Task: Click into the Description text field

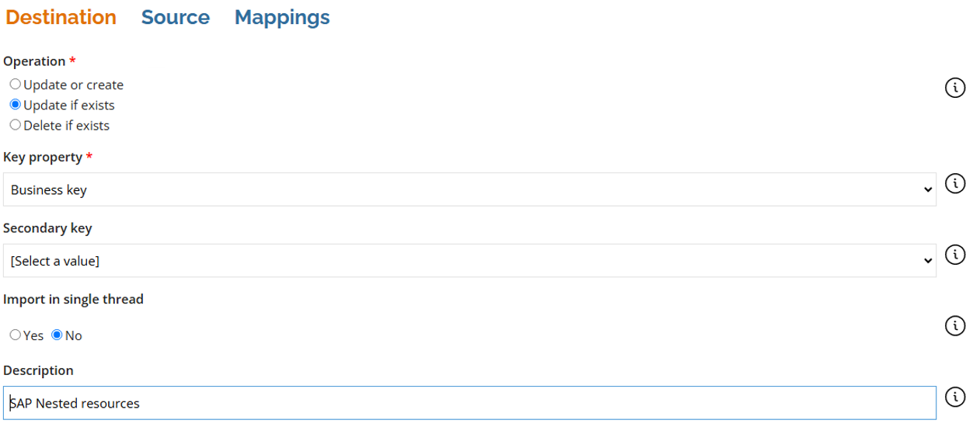Action: pos(469,403)
